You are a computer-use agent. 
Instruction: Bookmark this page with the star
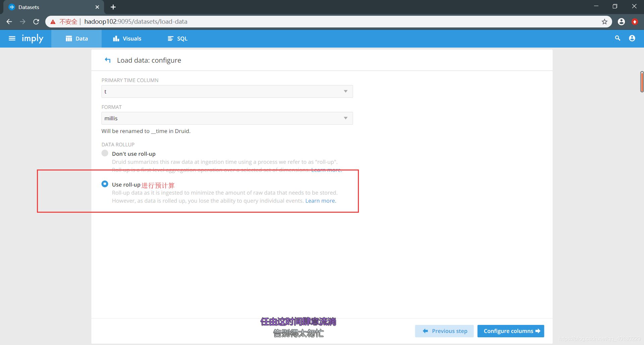click(x=604, y=22)
